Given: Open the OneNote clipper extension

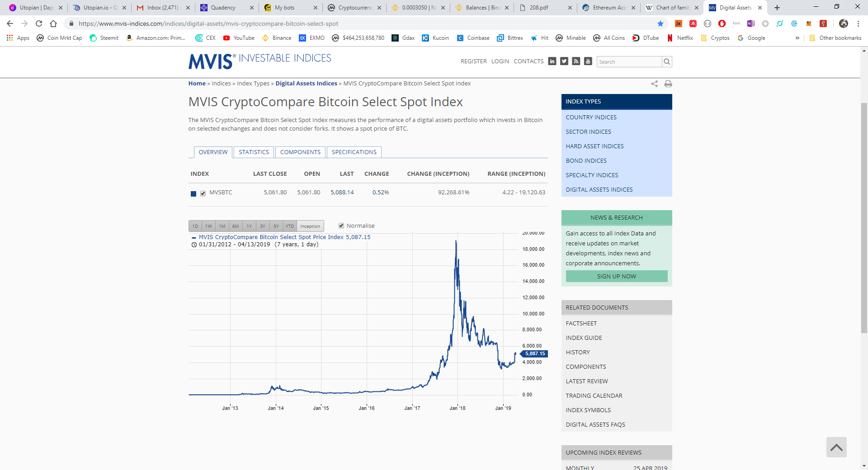Looking at the screenshot, I should (x=751, y=23).
